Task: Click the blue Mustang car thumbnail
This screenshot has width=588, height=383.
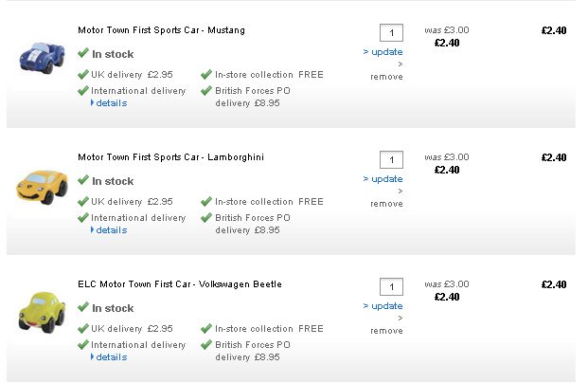Action: pyautogui.click(x=40, y=57)
